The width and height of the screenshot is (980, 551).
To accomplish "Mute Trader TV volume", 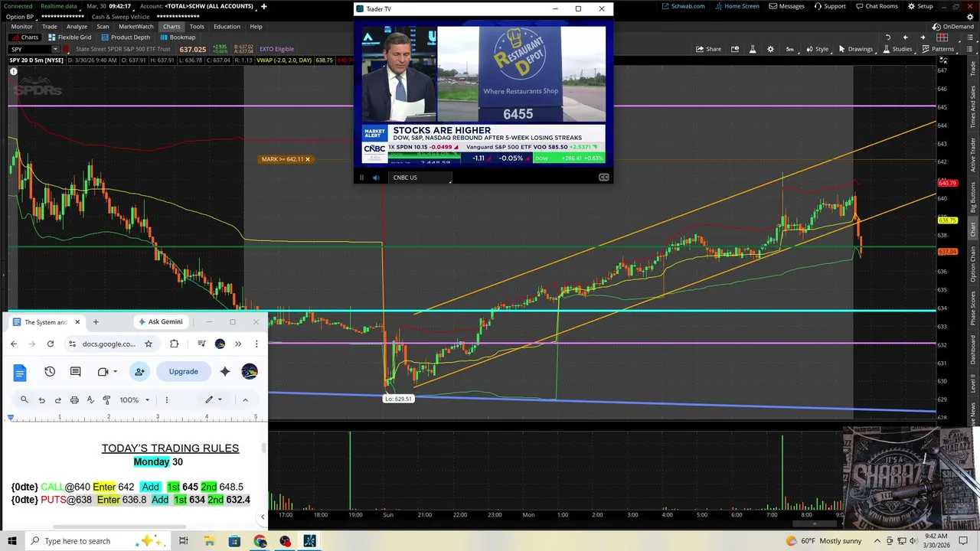I will 376,178.
